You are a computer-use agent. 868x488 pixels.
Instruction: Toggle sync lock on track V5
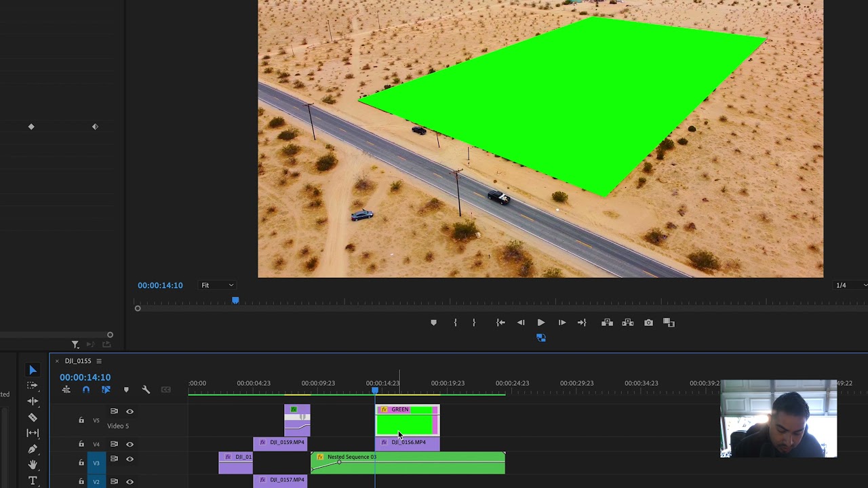[x=114, y=411]
